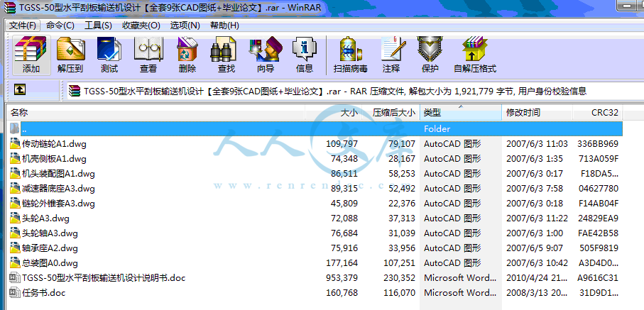This screenshot has width=644, height=310.
Task: Click the dwg icon of 头轮A3.dwg
Action: point(15,218)
